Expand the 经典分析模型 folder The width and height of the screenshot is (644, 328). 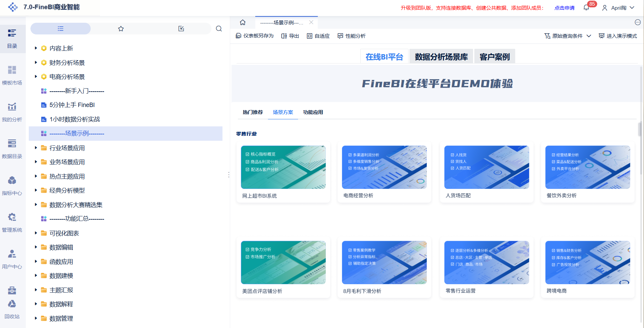[36, 190]
